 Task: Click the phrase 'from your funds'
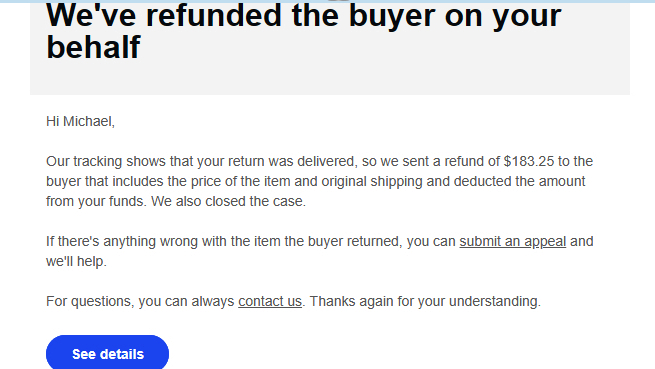tap(96, 201)
